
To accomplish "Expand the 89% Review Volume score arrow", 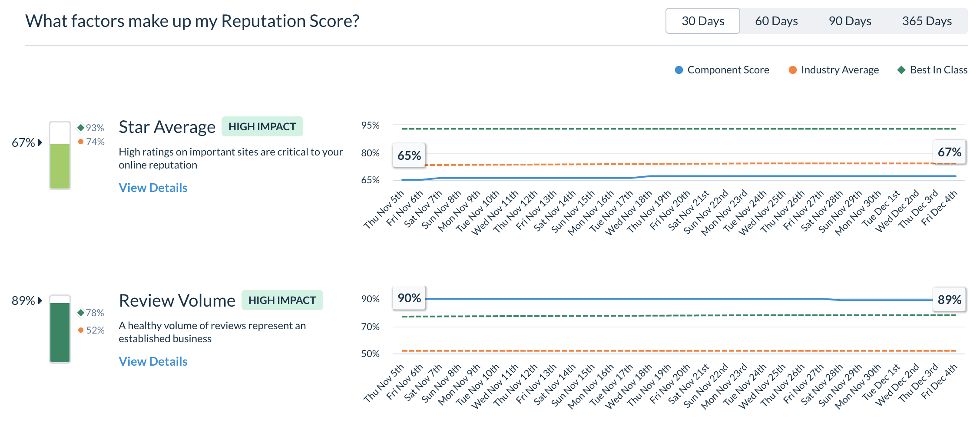I will (39, 300).
